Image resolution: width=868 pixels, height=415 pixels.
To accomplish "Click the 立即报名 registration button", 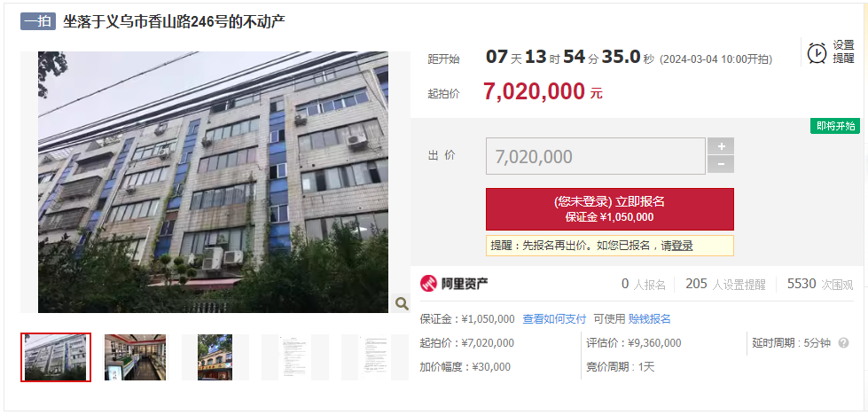I will [x=610, y=209].
